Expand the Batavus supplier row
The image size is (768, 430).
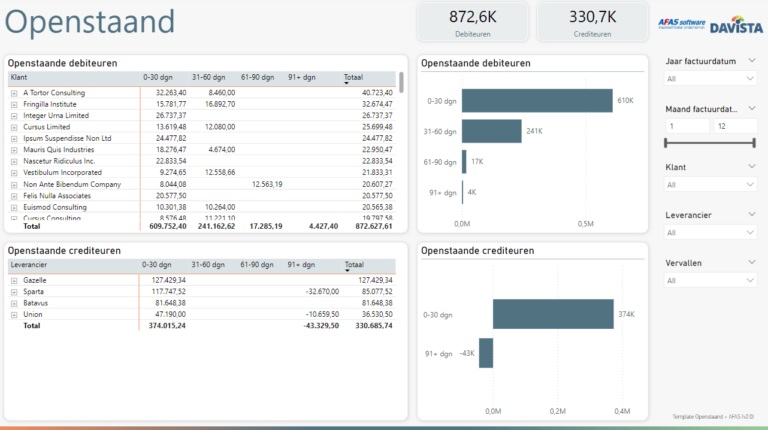(x=14, y=304)
